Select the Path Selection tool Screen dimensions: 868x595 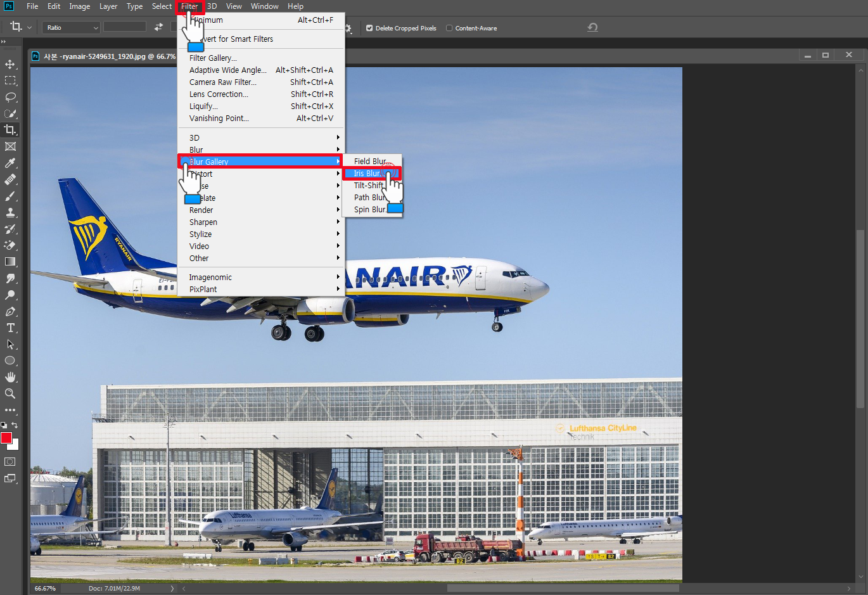click(10, 344)
